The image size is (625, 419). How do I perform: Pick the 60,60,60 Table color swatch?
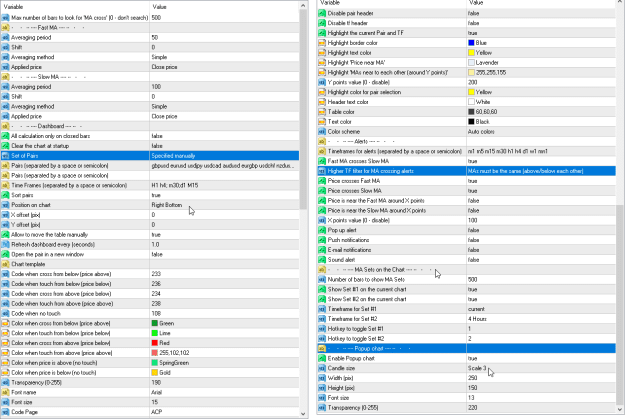tap(471, 112)
